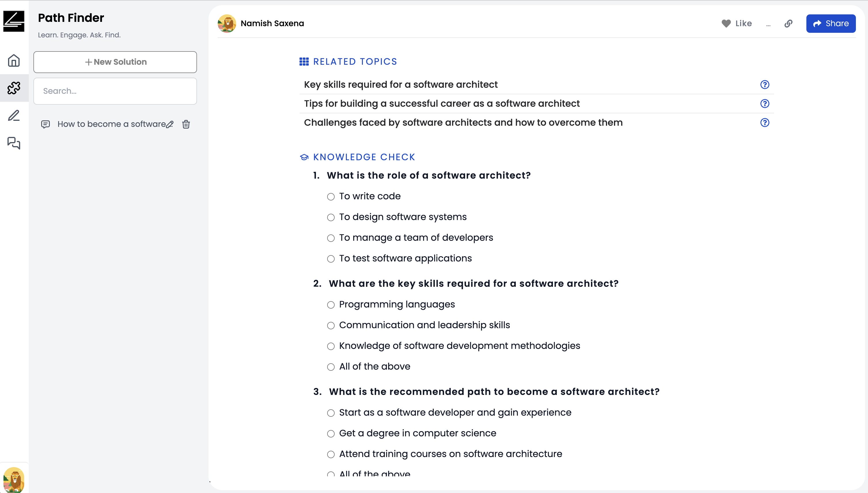Click the blue Share button

tap(831, 23)
